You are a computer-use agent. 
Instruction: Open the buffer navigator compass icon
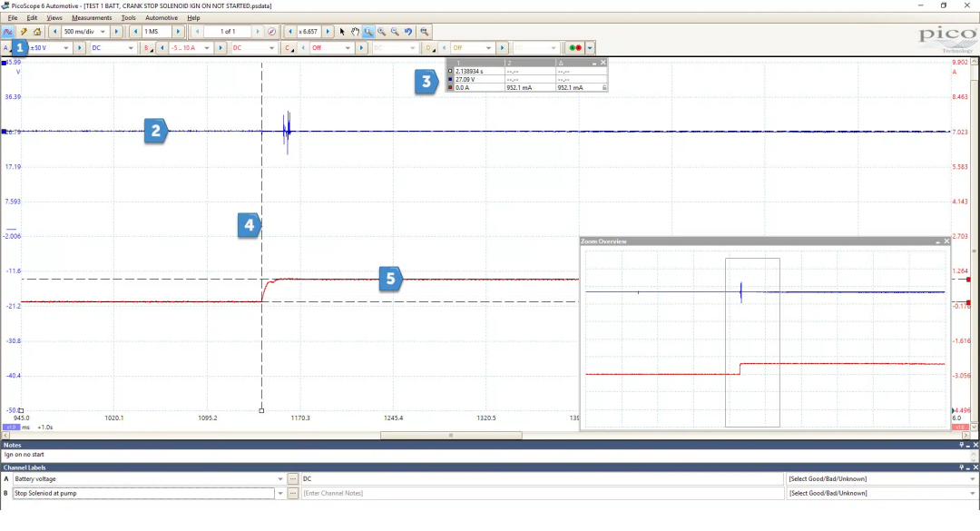[x=271, y=31]
